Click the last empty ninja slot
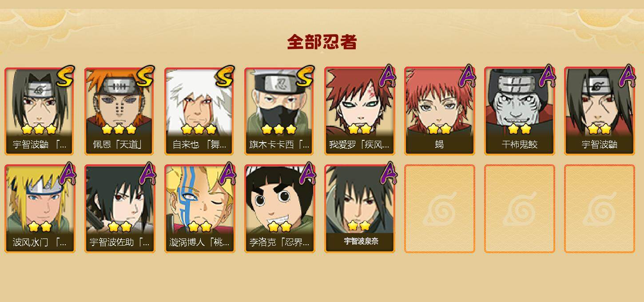 pos(600,209)
